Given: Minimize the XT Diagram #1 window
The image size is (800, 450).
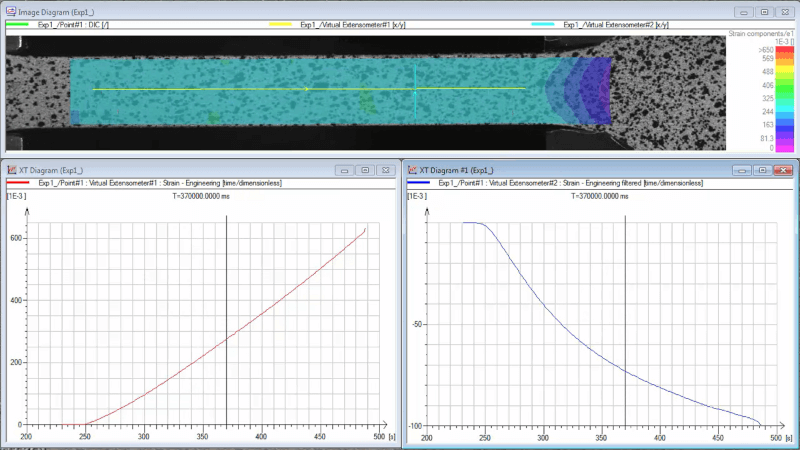Looking at the screenshot, I should point(744,171).
